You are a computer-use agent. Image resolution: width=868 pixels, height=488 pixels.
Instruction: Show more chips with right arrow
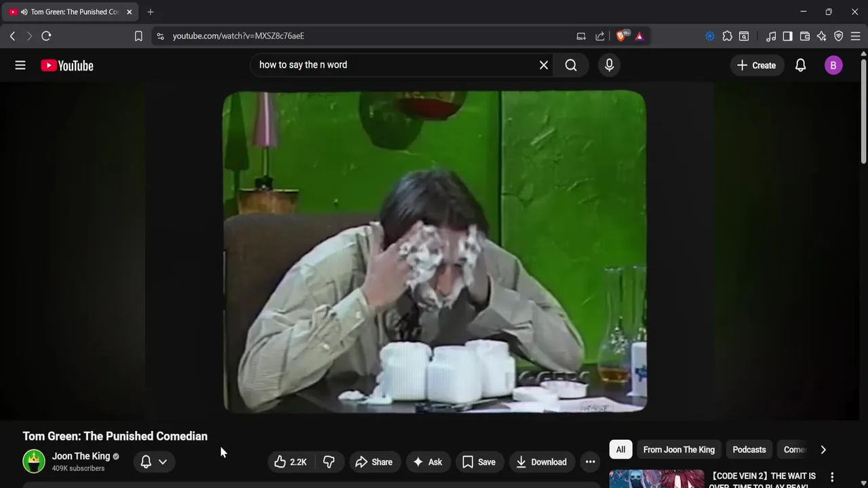[x=823, y=449]
